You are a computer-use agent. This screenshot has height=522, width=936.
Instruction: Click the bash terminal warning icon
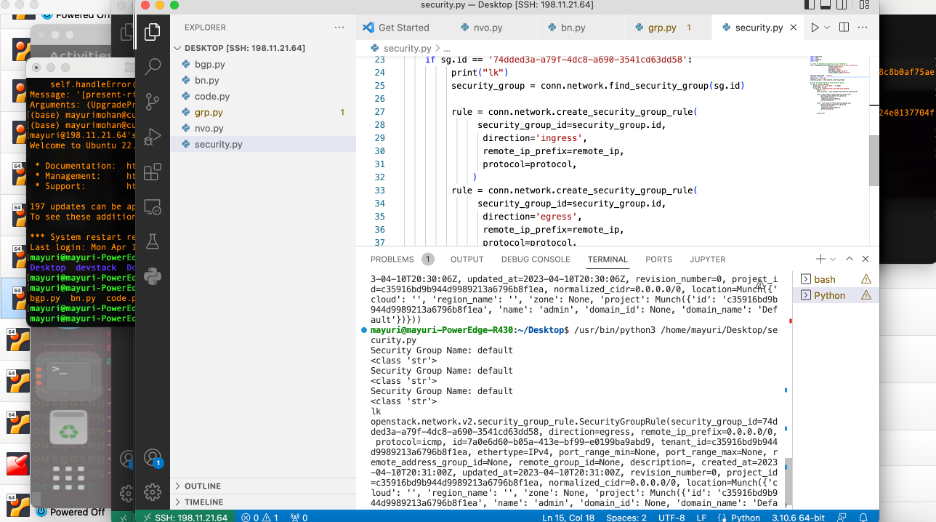point(866,279)
